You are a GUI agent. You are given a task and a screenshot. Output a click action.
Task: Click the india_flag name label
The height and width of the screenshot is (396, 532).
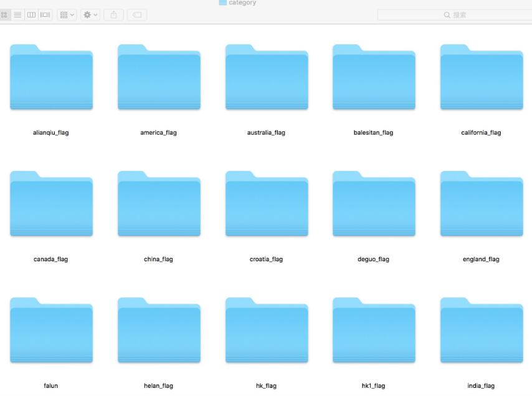481,386
